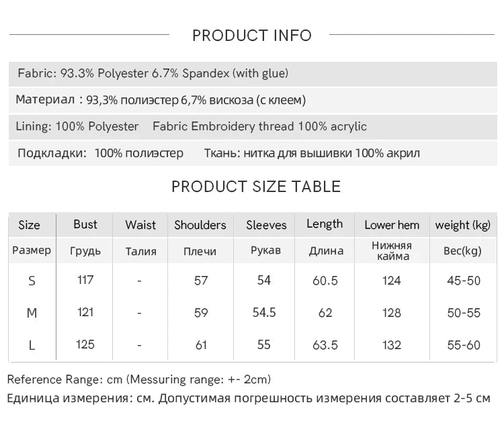The height and width of the screenshot is (423, 504).
Task: Click the bust value 117
Action: (85, 279)
